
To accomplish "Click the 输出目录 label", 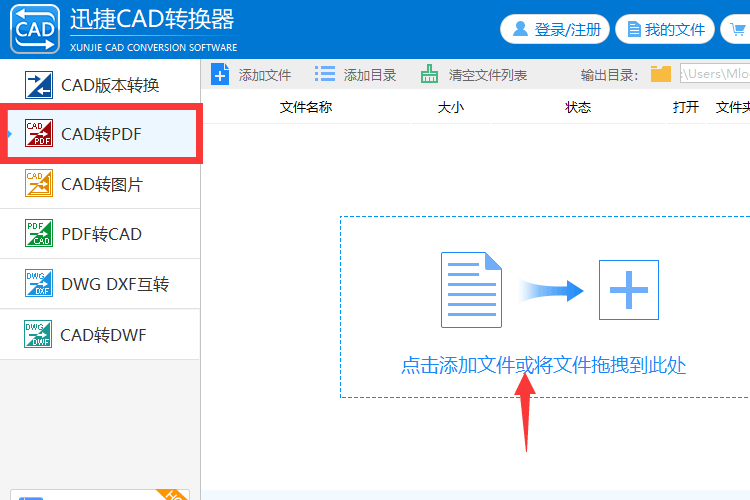I will (x=609, y=75).
